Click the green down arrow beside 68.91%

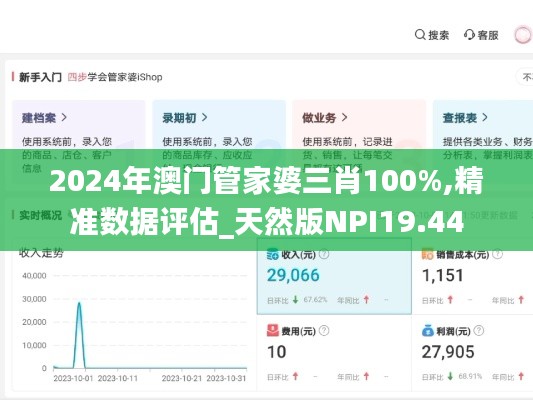[x=450, y=377]
